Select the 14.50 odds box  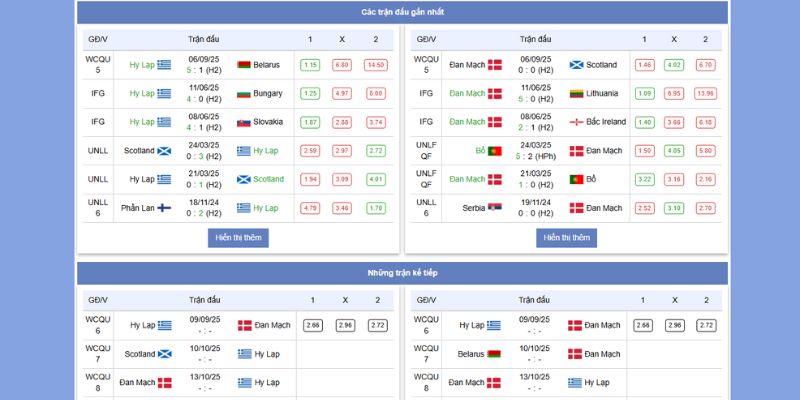click(375, 65)
